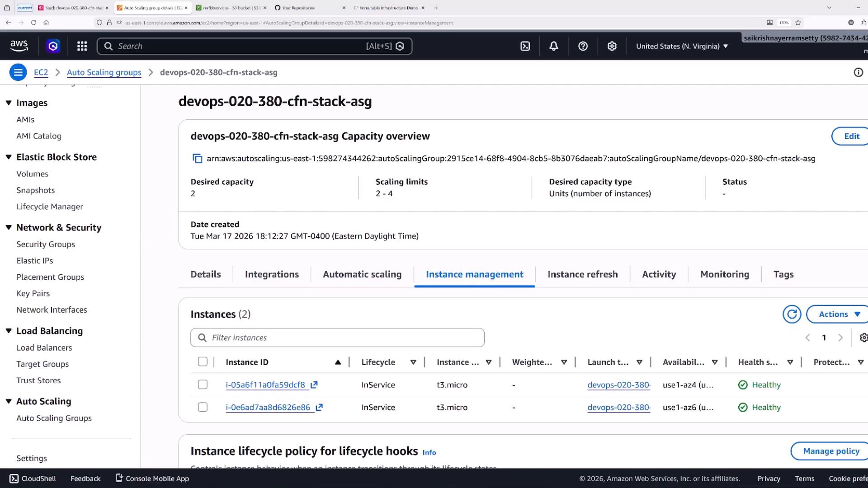Click the Manage policy button
This screenshot has height=488, width=868.
point(830,451)
